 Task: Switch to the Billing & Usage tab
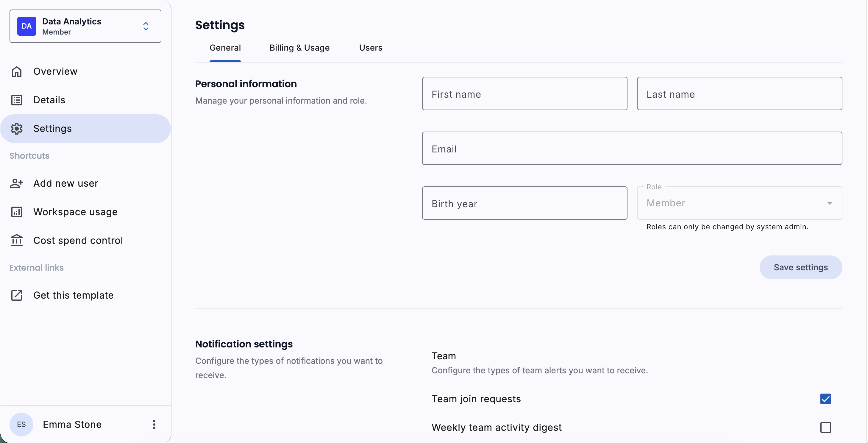(x=299, y=48)
